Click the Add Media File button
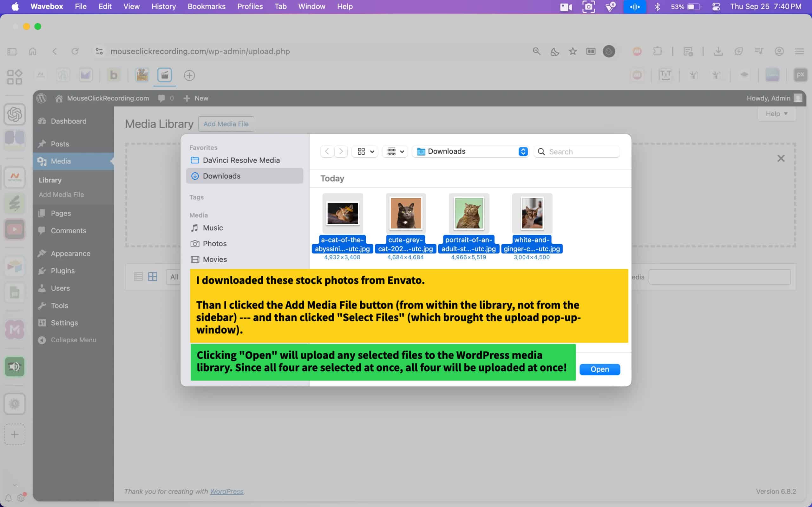This screenshot has height=507, width=812. 226,124
